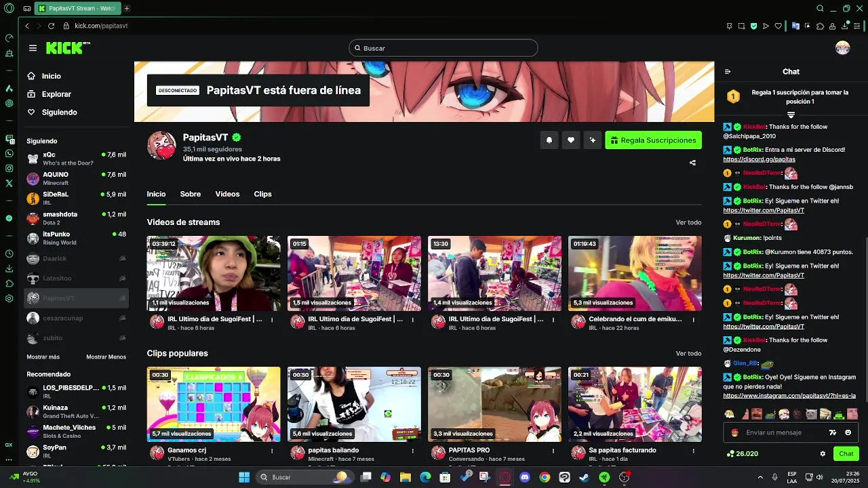The image size is (868, 488).
Task: Click the green Chat send button
Action: 846,453
